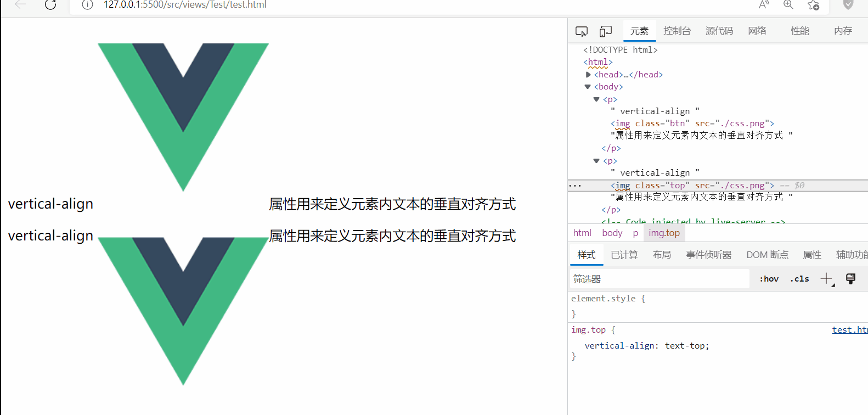Add new style rule plus icon
This screenshot has height=415, width=868.
[x=827, y=279]
